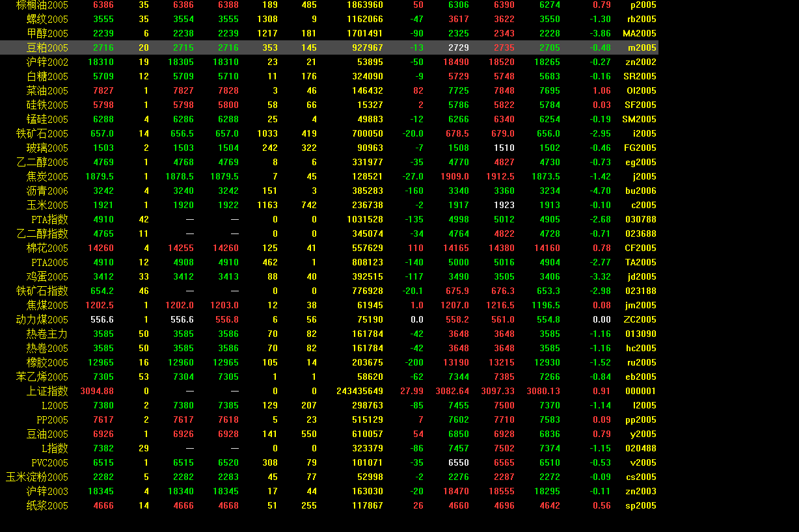Select the PTA指数 row
The width and height of the screenshot is (799, 532).
pyautogui.click(x=49, y=219)
